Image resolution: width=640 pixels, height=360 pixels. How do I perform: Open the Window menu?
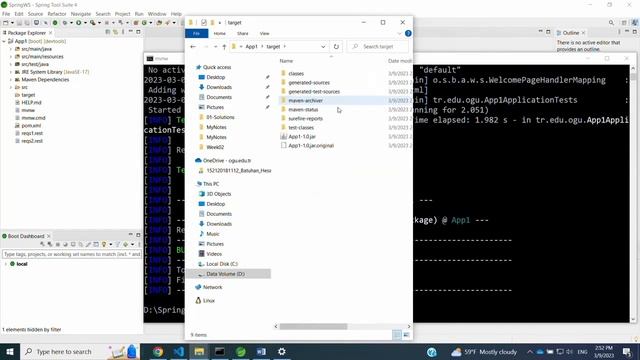pyautogui.click(x=157, y=14)
